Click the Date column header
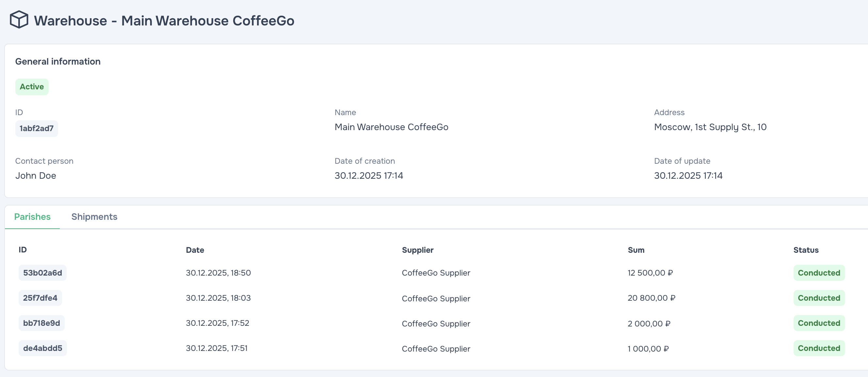The image size is (868, 377). (x=195, y=250)
